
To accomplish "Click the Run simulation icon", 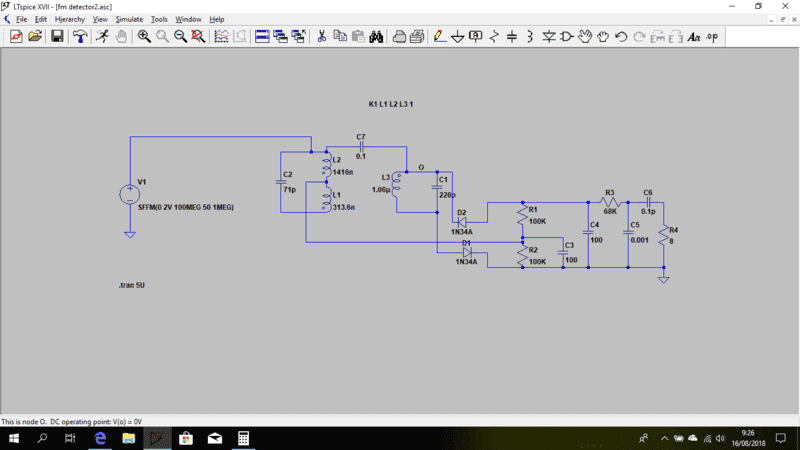I will pos(102,37).
